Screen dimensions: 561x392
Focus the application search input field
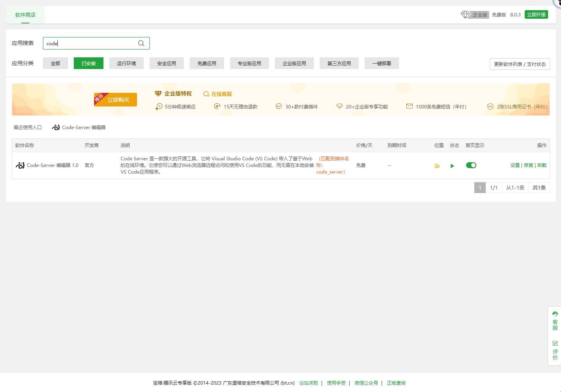click(90, 43)
